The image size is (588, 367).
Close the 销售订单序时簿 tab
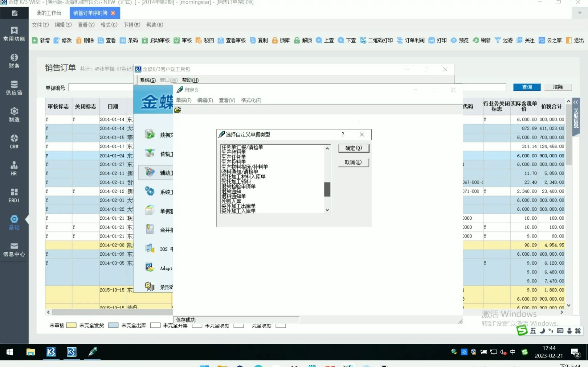coord(113,13)
